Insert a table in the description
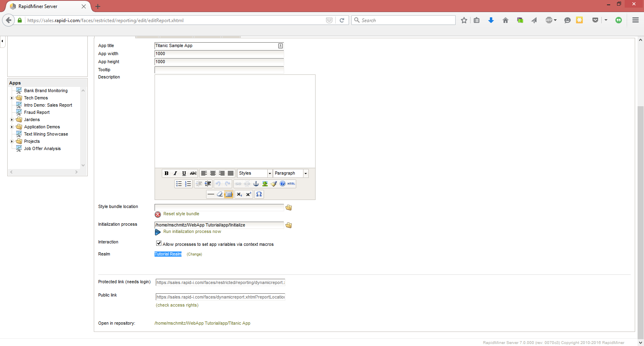 229,194
